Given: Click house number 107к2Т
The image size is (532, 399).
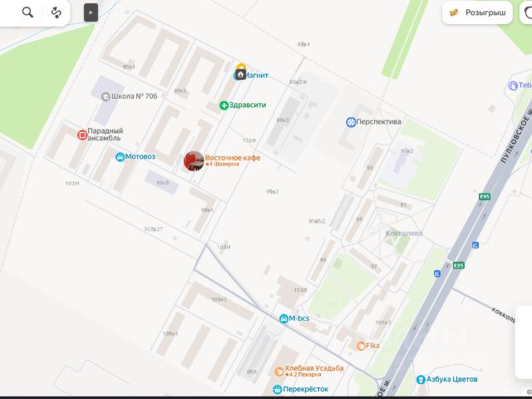Looking at the screenshot, I should coord(153,229).
